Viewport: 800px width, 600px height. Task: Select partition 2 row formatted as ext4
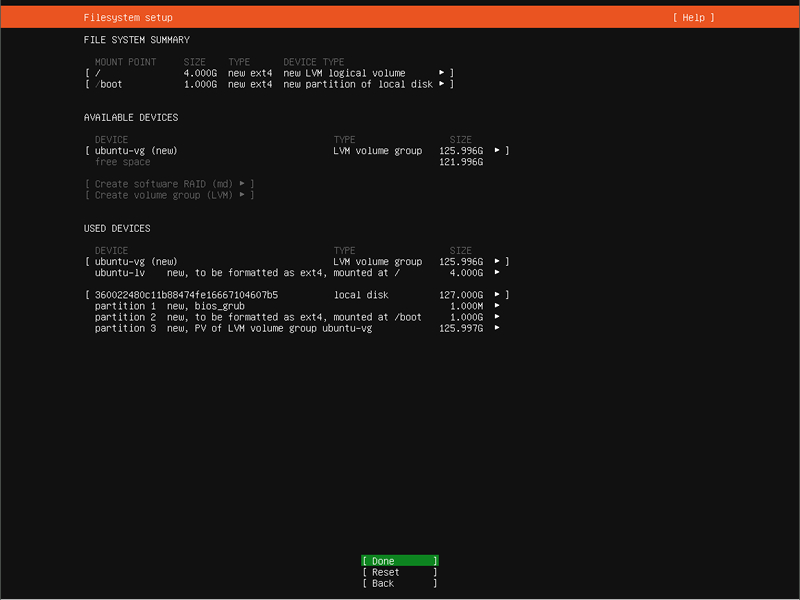[290, 317]
